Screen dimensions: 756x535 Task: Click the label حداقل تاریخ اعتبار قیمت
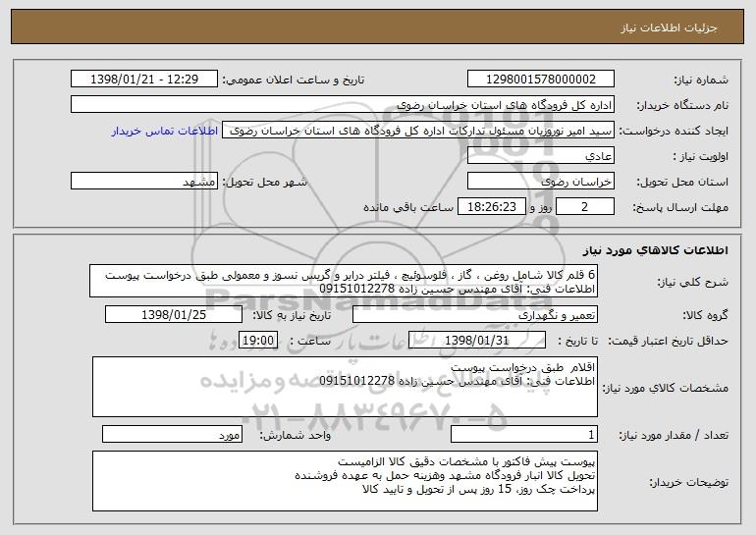coord(668,342)
